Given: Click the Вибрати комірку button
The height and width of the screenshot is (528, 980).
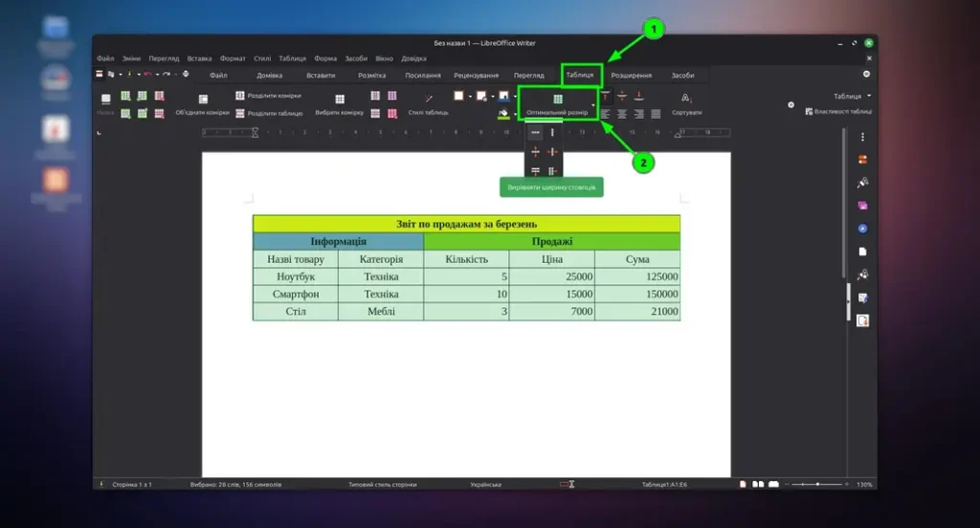Looking at the screenshot, I should [340, 103].
